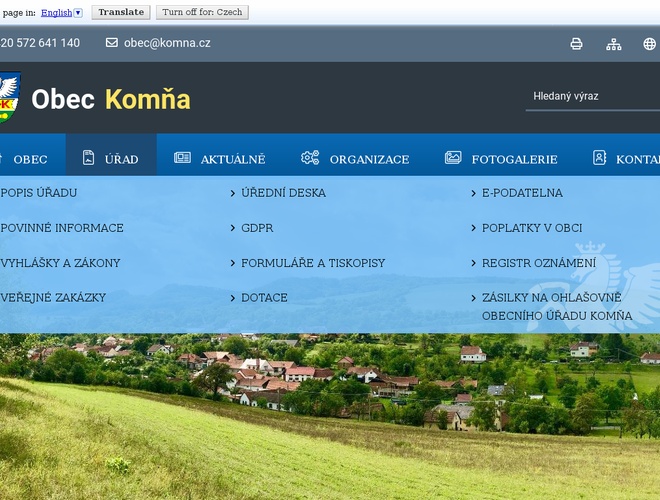The image size is (660, 500).
Task: Click the obec@komna.cz email link
Action: click(167, 43)
